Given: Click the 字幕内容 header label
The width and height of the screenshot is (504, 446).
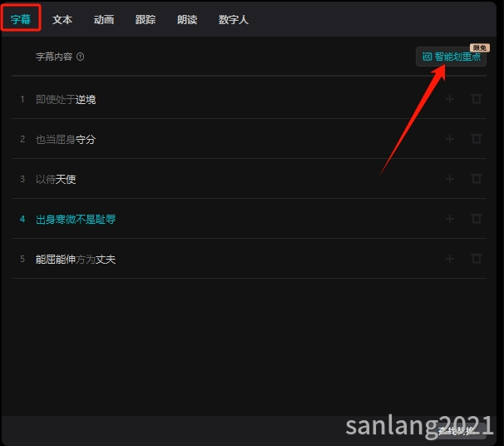Looking at the screenshot, I should pos(54,57).
